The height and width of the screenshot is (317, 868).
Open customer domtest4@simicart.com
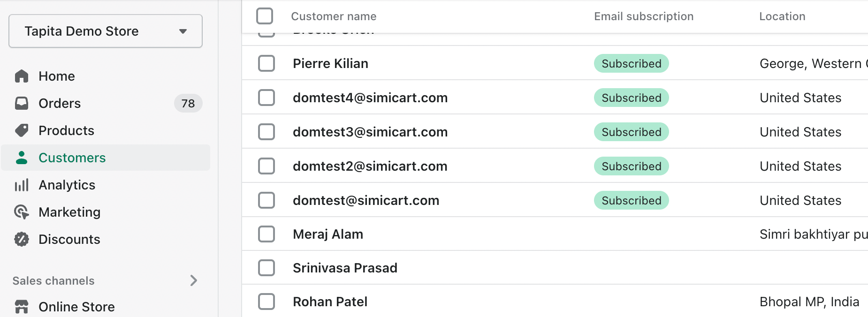pos(370,98)
